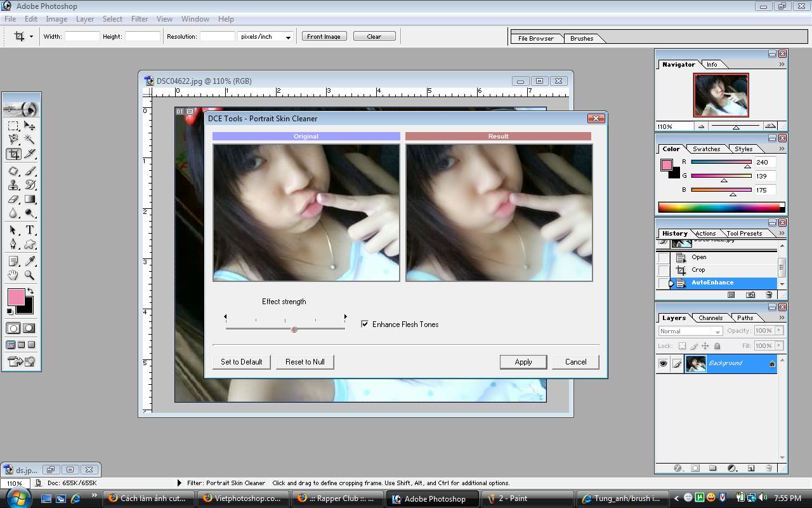The image size is (812, 508).
Task: Select the Brush tool
Action: [x=29, y=171]
